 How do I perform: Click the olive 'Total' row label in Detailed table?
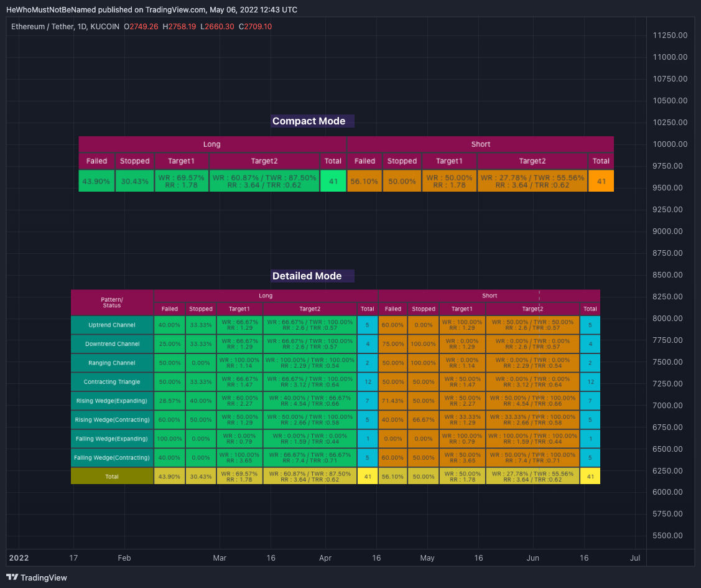tap(112, 477)
